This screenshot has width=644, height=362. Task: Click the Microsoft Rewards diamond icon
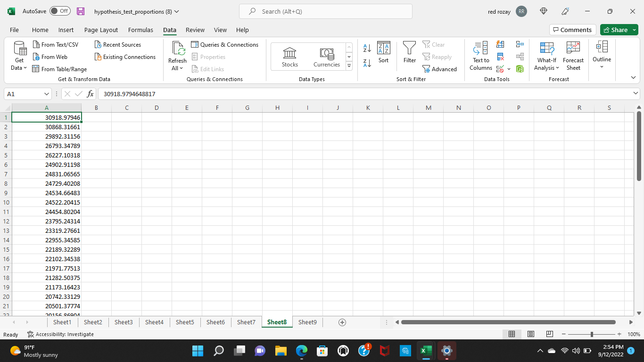coord(544,11)
